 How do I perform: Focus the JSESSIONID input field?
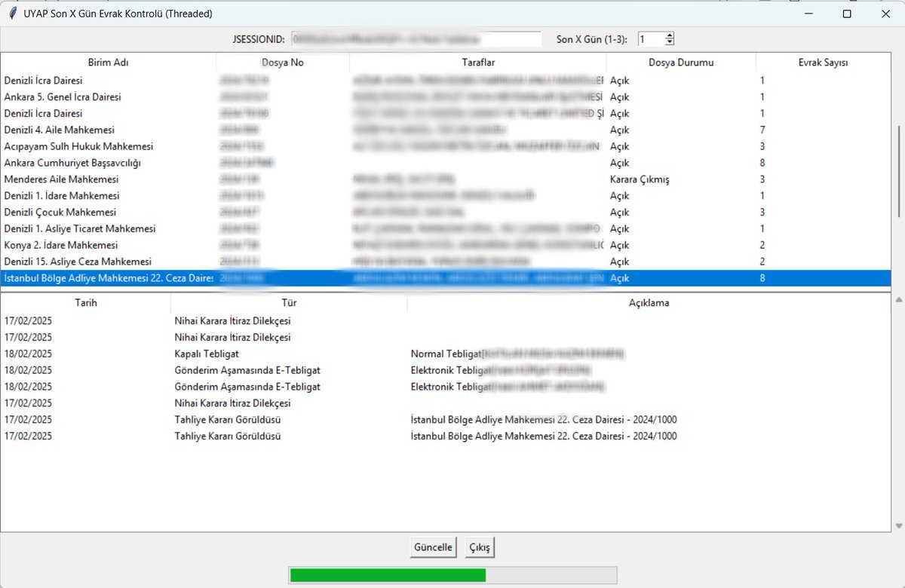(416, 38)
